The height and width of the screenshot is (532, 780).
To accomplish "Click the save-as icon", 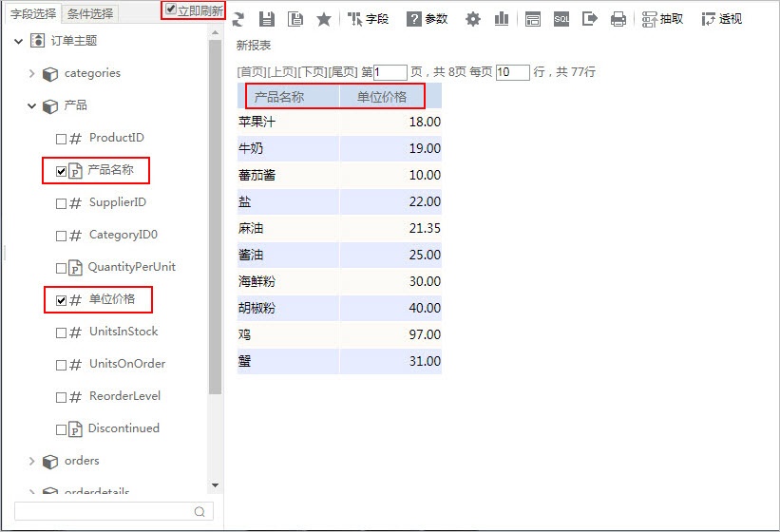I will 295,19.
